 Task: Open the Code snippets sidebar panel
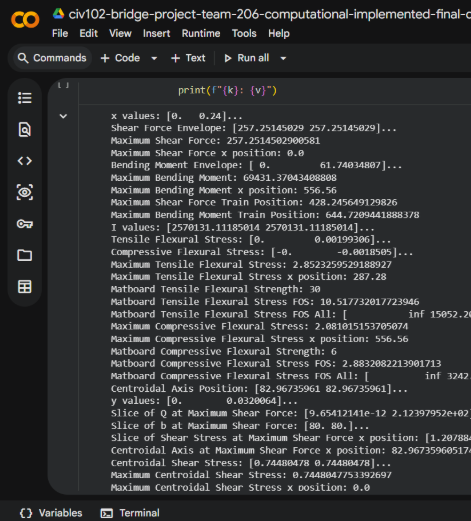(x=25, y=161)
